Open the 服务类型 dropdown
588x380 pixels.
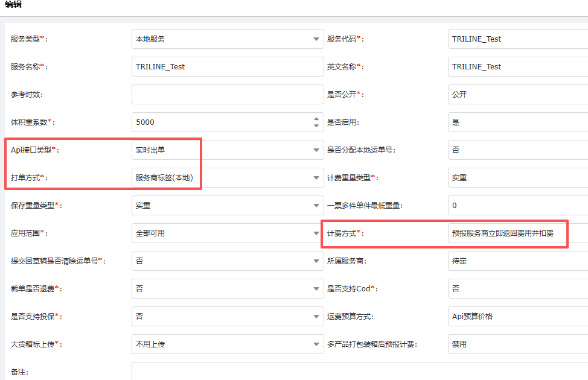point(228,39)
